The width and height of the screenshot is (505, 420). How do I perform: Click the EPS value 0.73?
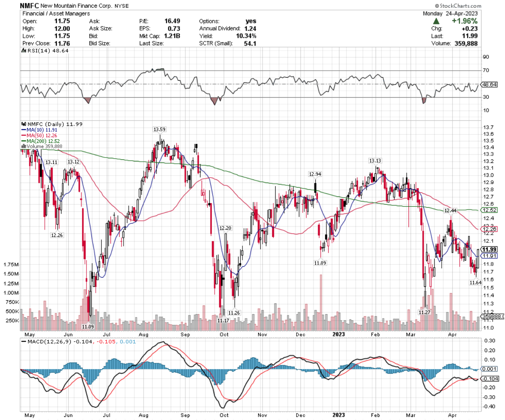click(x=174, y=29)
